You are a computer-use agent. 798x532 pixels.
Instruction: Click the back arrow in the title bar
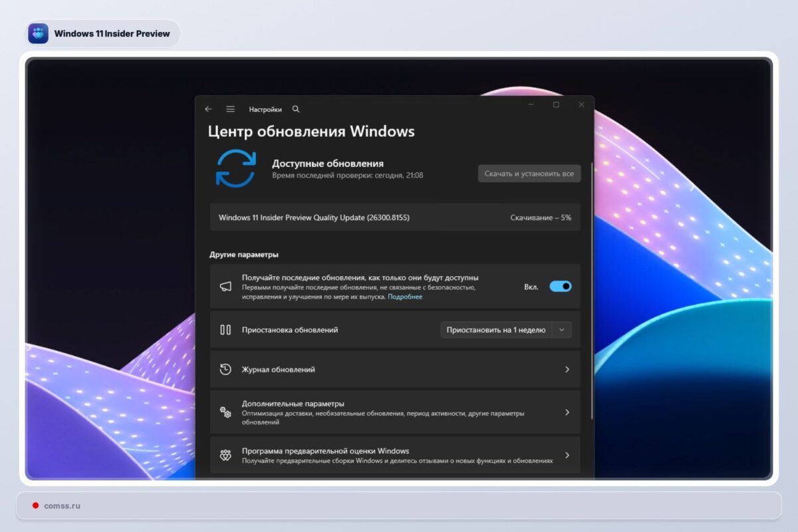pos(208,108)
